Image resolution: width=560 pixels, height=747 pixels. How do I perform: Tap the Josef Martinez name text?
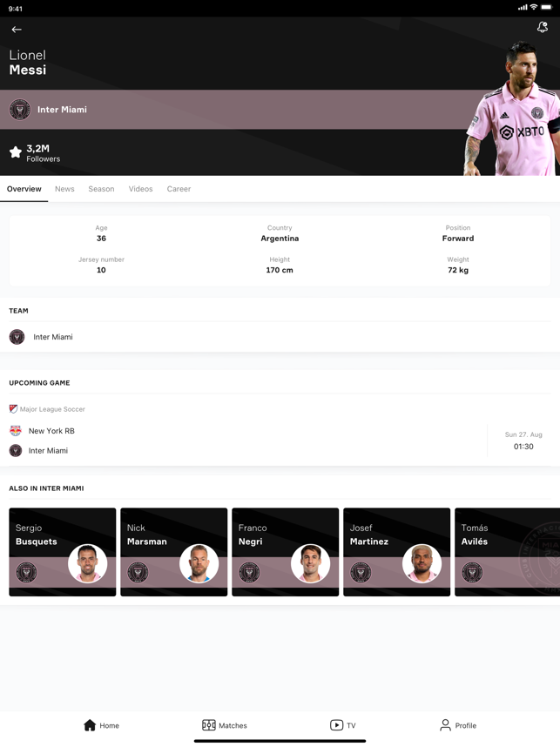(x=369, y=535)
